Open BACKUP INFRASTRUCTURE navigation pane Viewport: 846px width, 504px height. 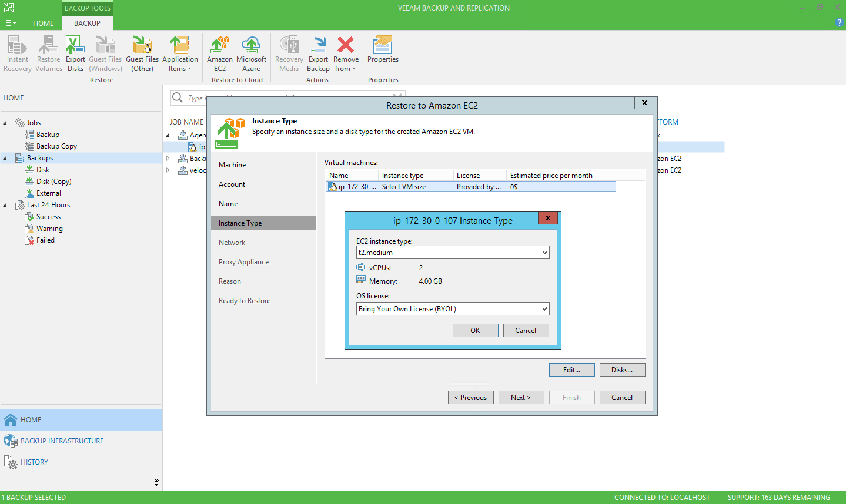(x=62, y=441)
